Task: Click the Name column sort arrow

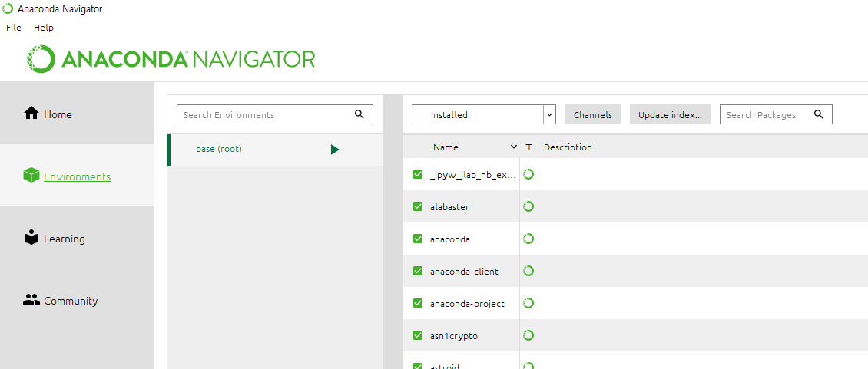Action: coord(514,147)
